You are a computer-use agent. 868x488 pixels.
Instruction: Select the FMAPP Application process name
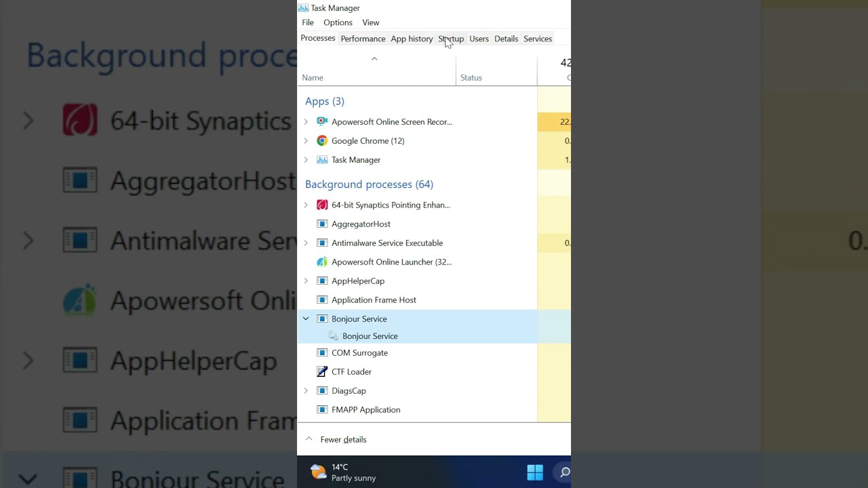click(366, 409)
